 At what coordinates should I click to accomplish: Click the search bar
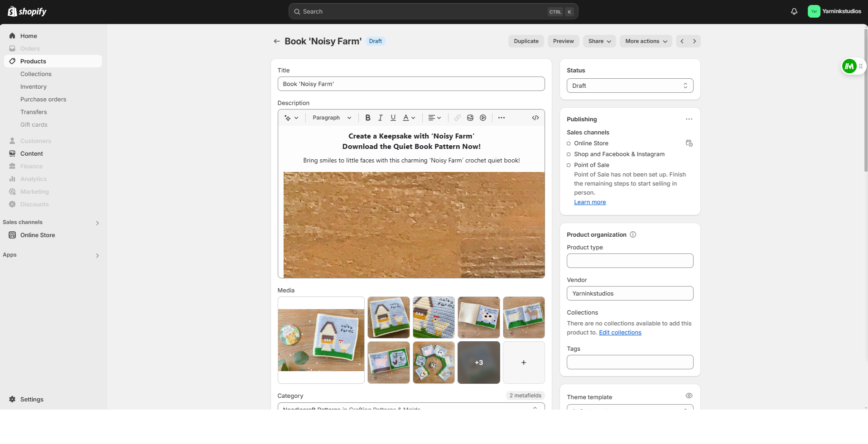(x=433, y=11)
